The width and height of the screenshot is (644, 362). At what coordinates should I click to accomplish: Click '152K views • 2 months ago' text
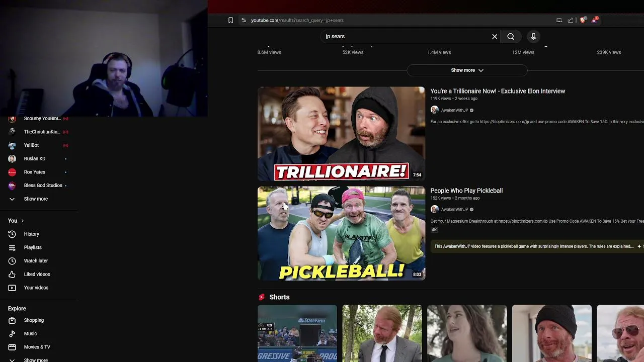(455, 198)
